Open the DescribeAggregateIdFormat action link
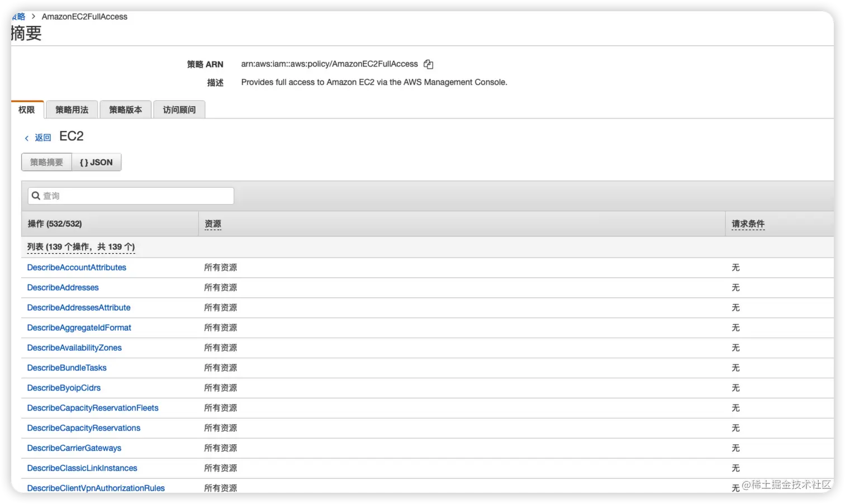 [79, 328]
